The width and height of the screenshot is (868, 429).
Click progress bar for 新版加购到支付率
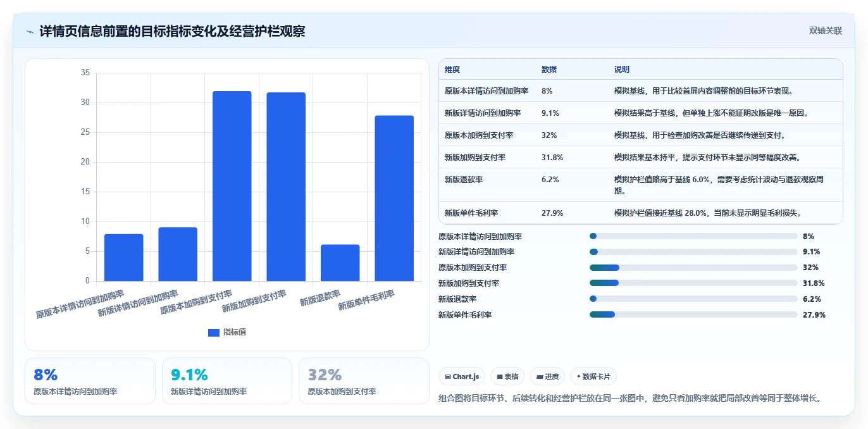693,283
